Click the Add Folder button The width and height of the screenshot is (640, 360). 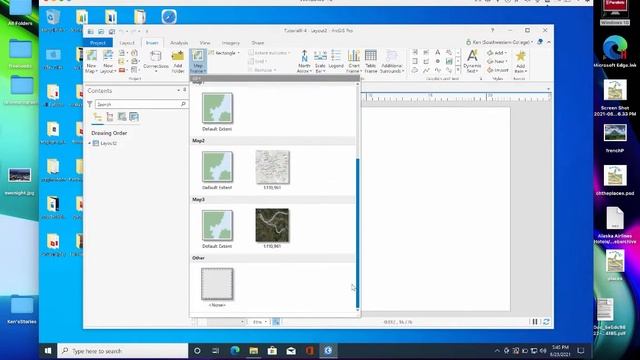click(178, 62)
